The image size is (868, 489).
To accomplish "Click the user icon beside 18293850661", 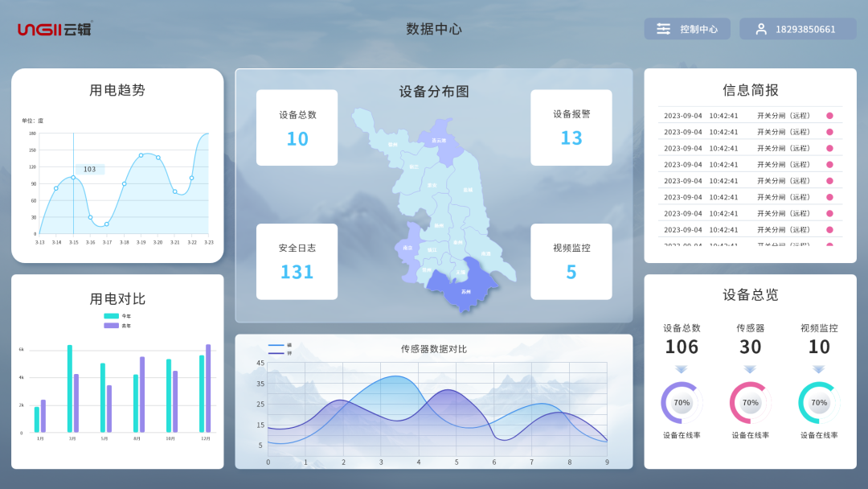I will (x=760, y=28).
